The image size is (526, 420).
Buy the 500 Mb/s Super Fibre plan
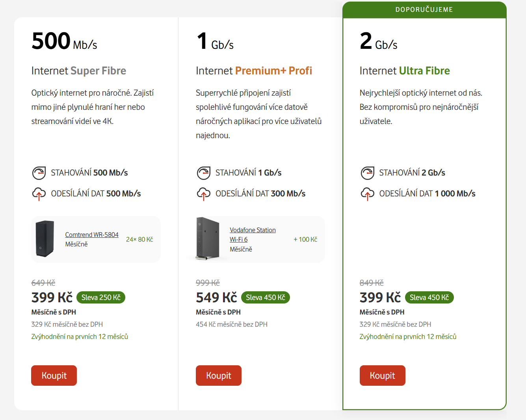click(x=54, y=376)
